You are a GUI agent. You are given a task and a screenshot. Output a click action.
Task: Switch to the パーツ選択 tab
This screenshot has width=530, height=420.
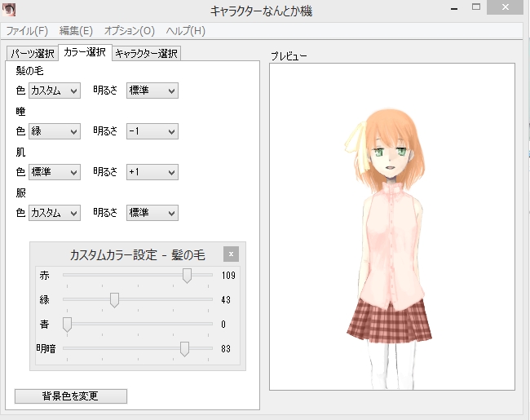coord(32,54)
